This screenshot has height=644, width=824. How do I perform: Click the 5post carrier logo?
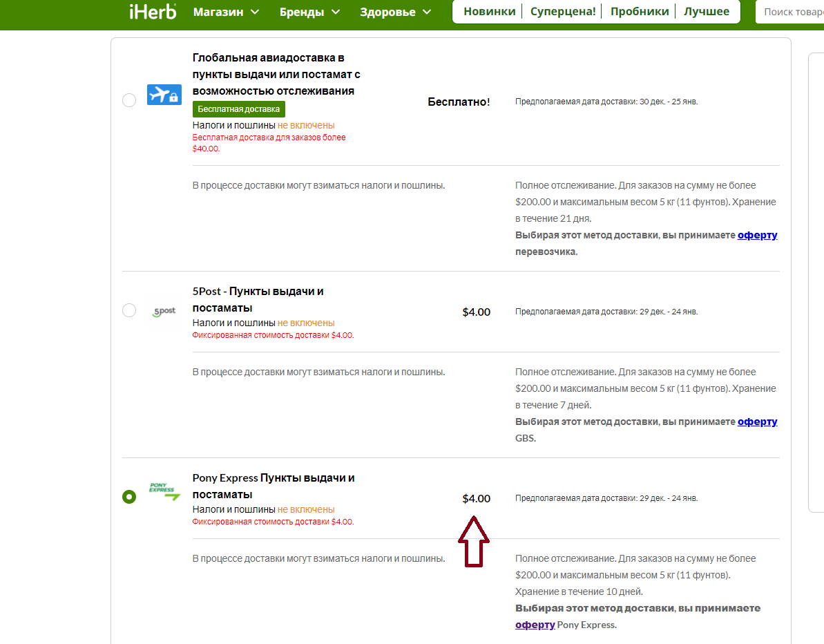164,311
